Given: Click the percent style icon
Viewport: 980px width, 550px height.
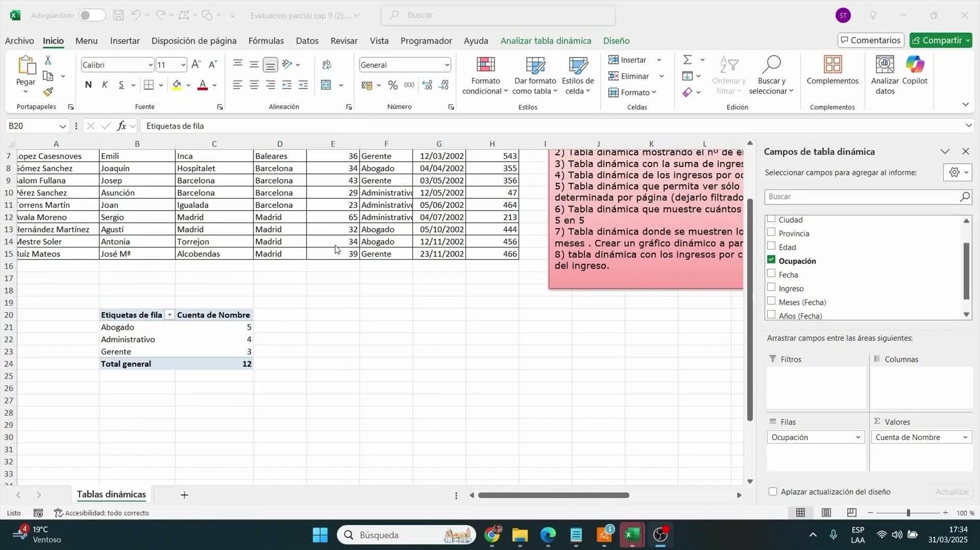Looking at the screenshot, I should point(393,85).
